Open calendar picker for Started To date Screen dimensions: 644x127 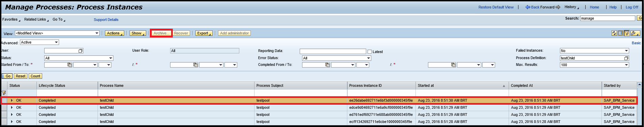pos(195,65)
